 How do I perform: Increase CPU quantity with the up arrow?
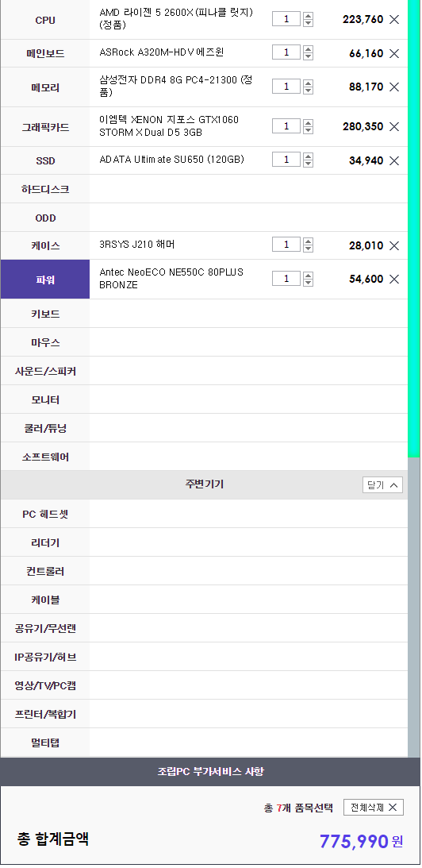click(308, 16)
